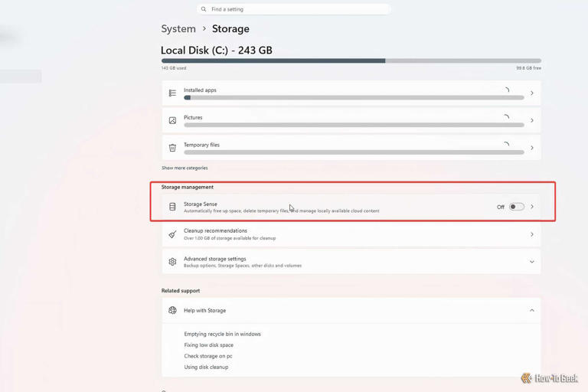Click the Temporary files usage bar
The image size is (588, 392).
coord(354,152)
